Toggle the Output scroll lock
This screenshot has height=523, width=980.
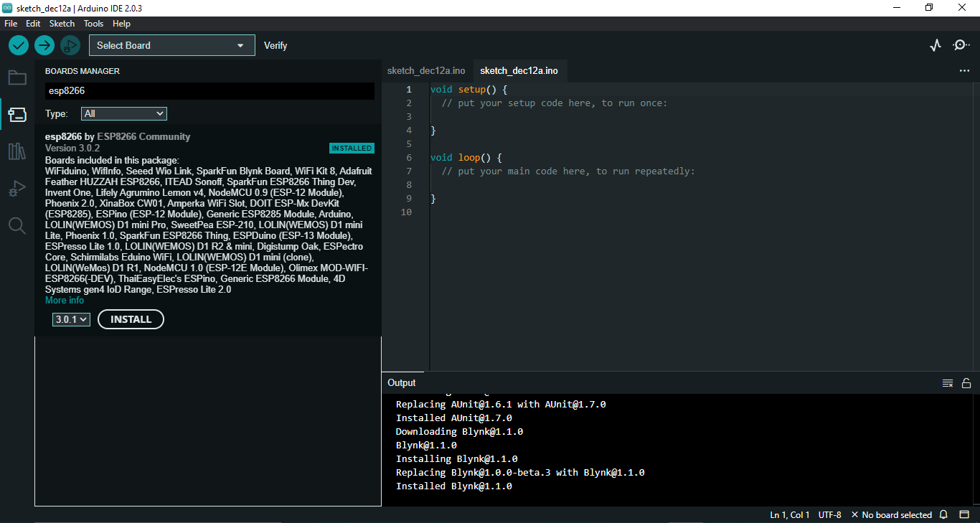(x=966, y=383)
